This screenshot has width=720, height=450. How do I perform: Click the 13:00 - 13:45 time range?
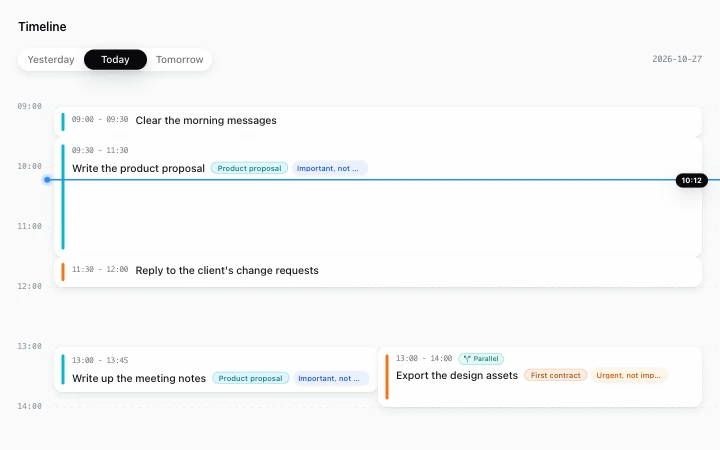pos(100,360)
